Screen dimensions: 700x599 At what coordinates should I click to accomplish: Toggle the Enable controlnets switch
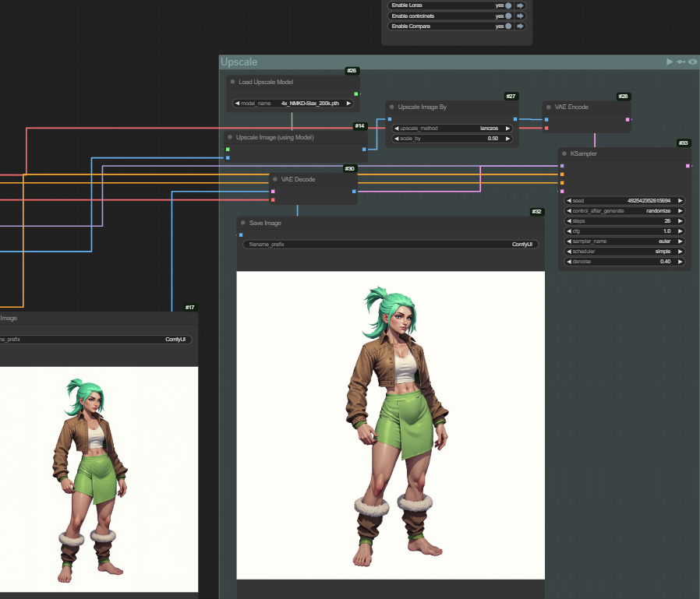[508, 16]
